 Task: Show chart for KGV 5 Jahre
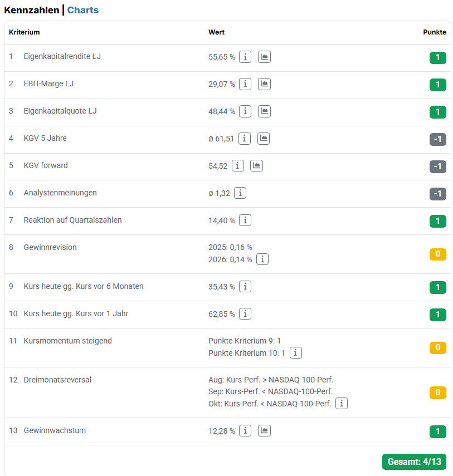[264, 139]
